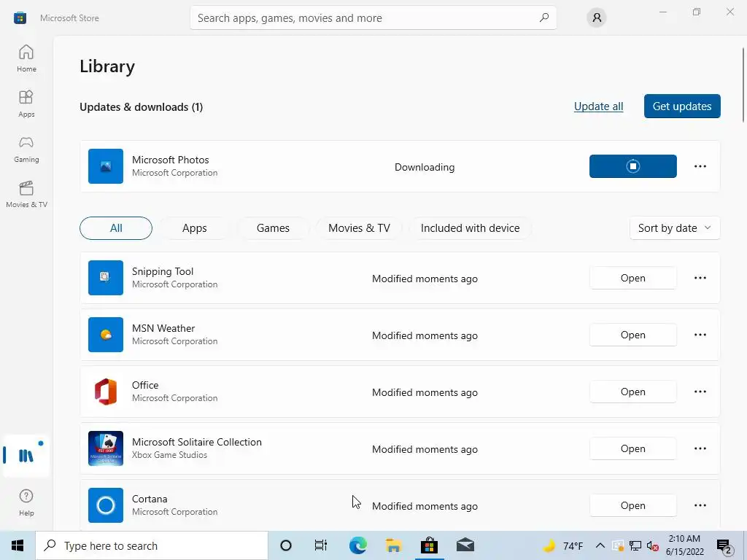This screenshot has width=747, height=560.
Task: Click the Microsoft Photos app icon
Action: click(106, 166)
